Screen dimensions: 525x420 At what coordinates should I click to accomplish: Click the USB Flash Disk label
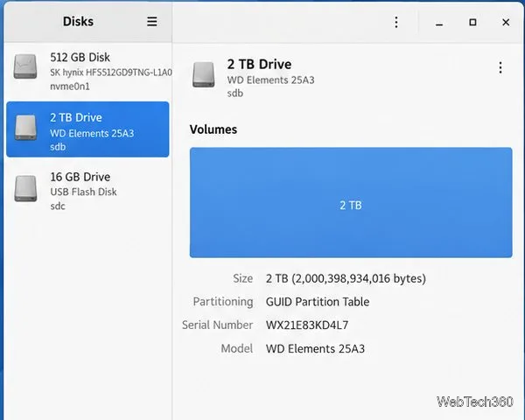[83, 192]
